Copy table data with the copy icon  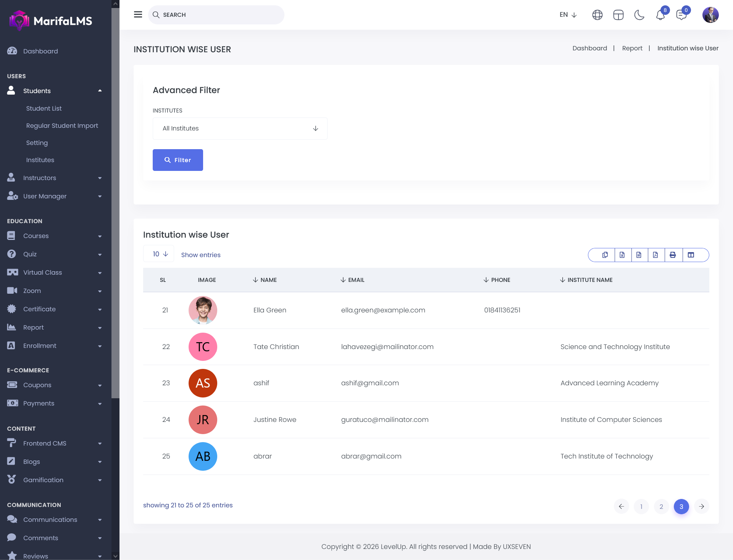(x=605, y=255)
